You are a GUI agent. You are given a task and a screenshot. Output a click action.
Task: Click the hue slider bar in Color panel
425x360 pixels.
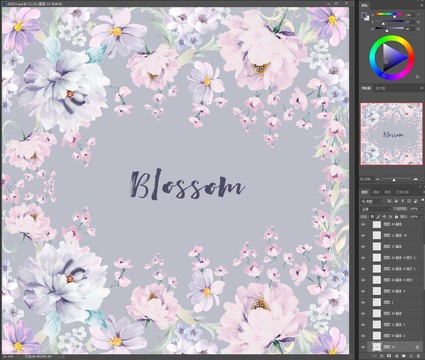[390, 14]
